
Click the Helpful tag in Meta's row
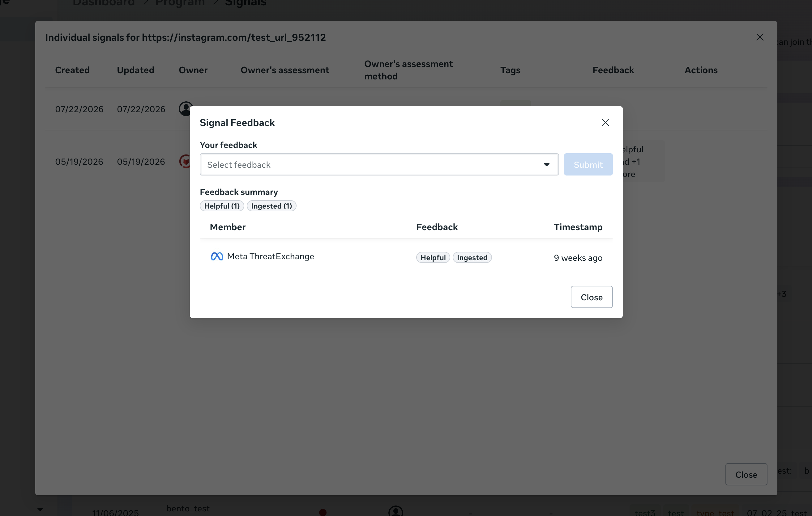pos(433,257)
